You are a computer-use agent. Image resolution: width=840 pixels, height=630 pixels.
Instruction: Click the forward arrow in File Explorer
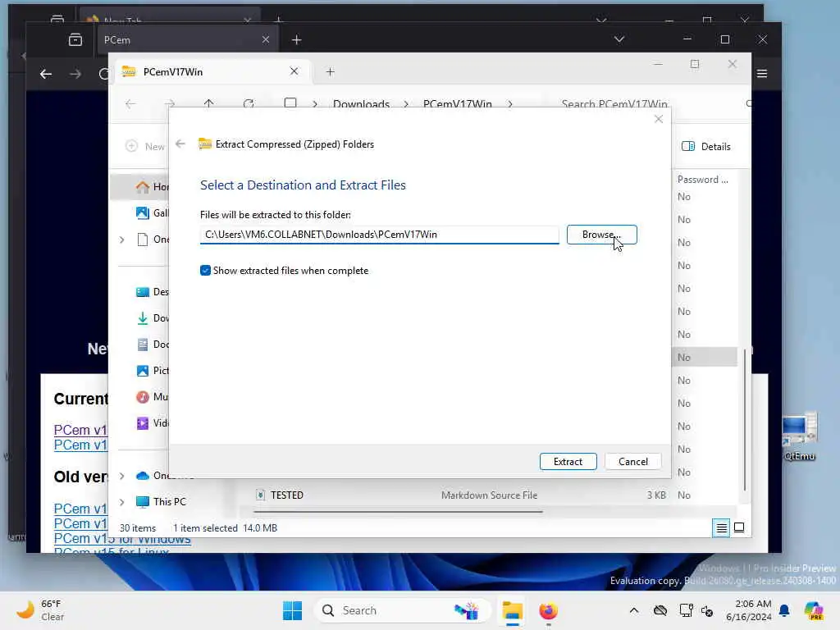coord(169,103)
